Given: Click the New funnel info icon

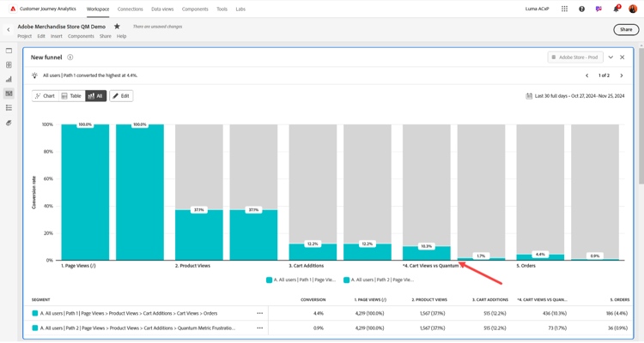Looking at the screenshot, I should pos(70,57).
